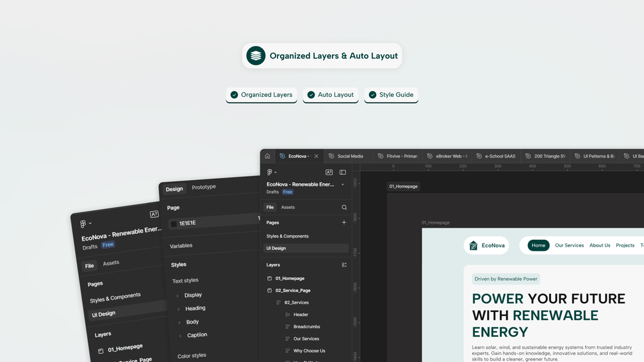The image size is (644, 362).
Task: Click auto layout icon beside 02_Services layer
Action: pyautogui.click(x=279, y=302)
